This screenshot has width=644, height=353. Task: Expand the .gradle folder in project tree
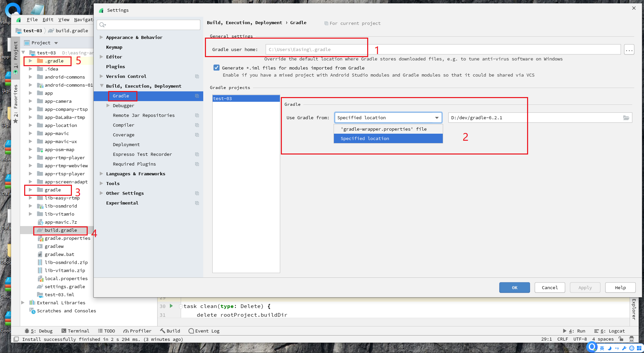coord(31,61)
